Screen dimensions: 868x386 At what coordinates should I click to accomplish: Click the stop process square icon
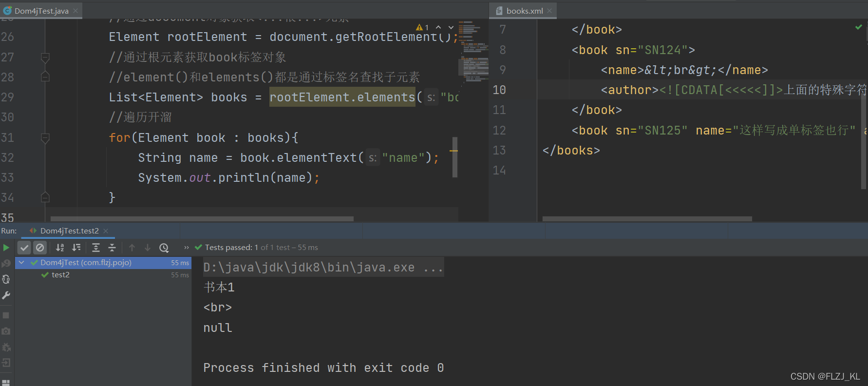[x=6, y=315]
